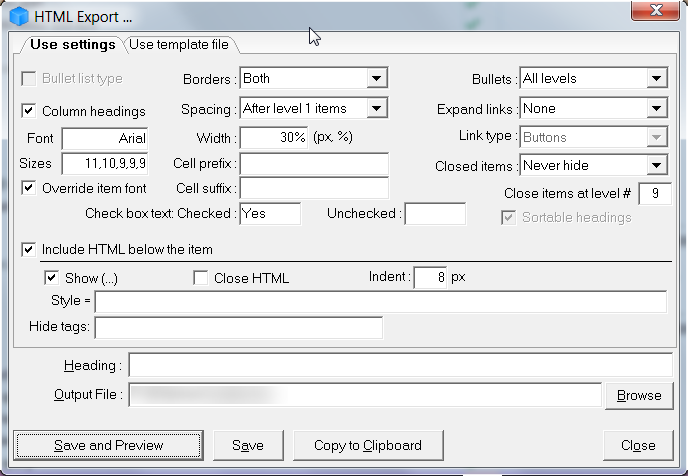Open the Borders dropdown

pyautogui.click(x=376, y=78)
